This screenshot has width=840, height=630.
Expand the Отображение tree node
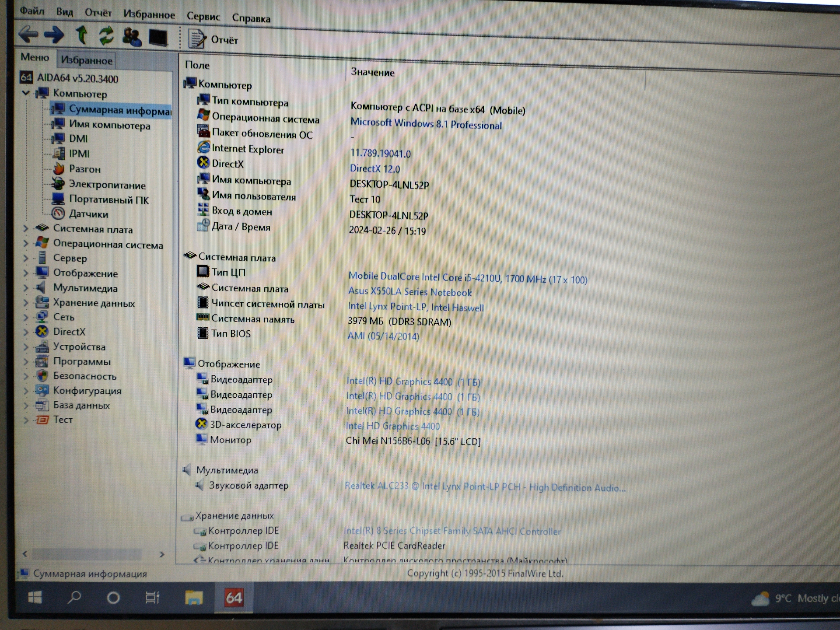point(25,273)
